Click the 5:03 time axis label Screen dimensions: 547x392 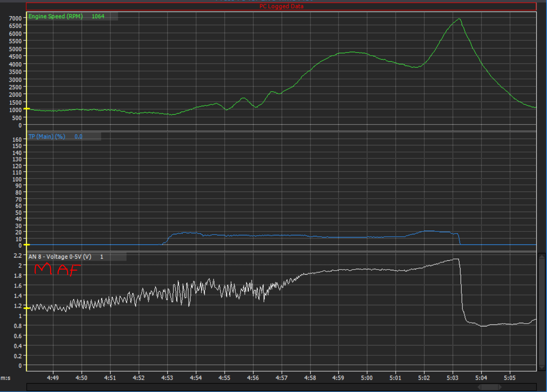pyautogui.click(x=452, y=378)
